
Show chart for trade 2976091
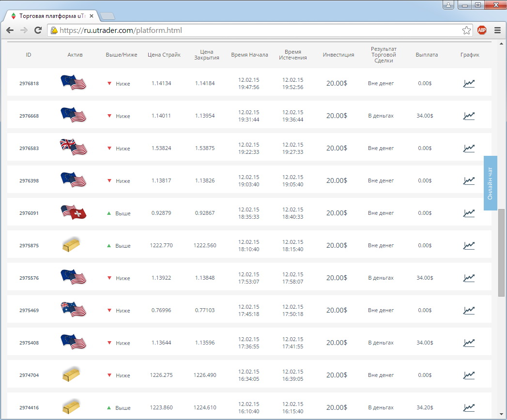click(x=469, y=213)
